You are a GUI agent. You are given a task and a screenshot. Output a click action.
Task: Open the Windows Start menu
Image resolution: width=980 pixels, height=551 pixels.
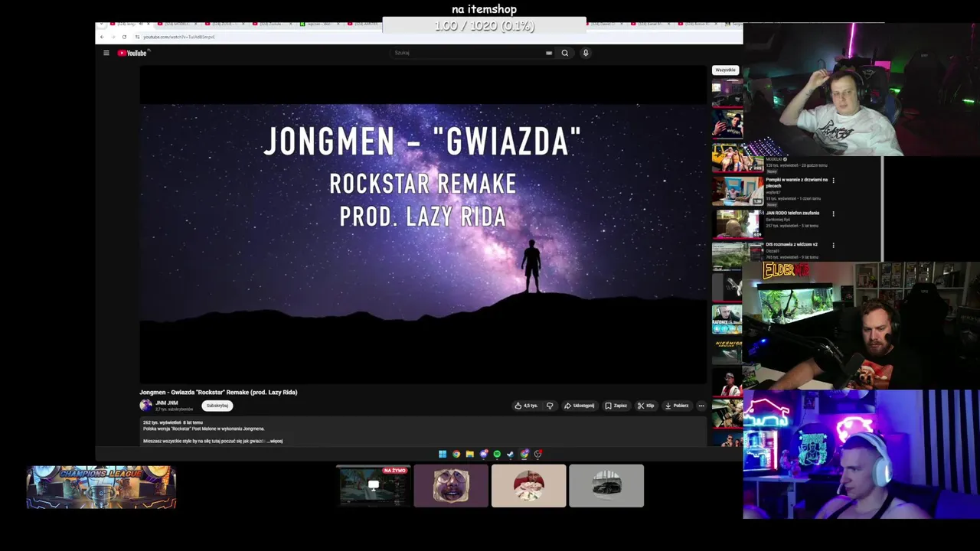coord(443,454)
